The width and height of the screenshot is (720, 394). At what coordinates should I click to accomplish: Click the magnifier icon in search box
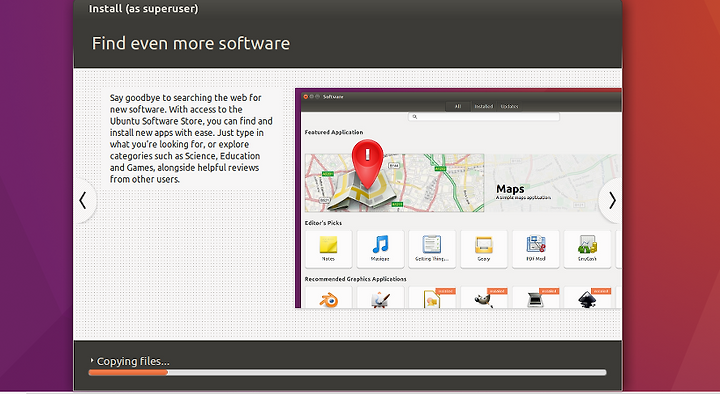414,117
